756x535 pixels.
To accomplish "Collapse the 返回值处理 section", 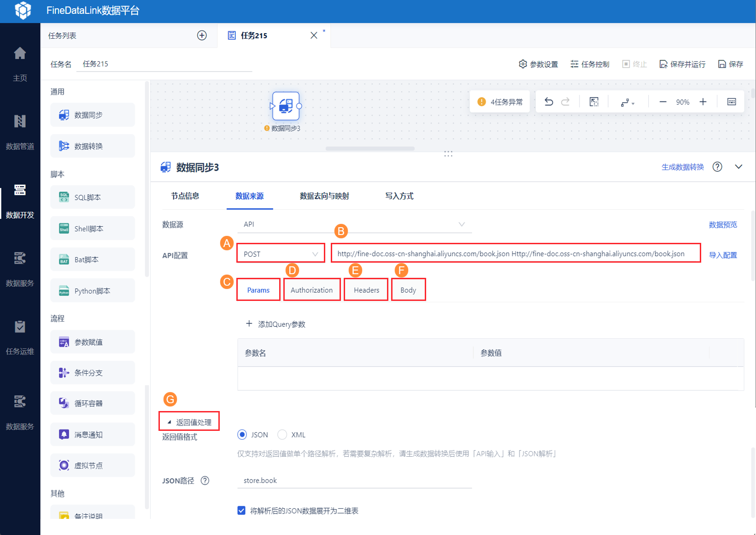I will click(x=189, y=422).
